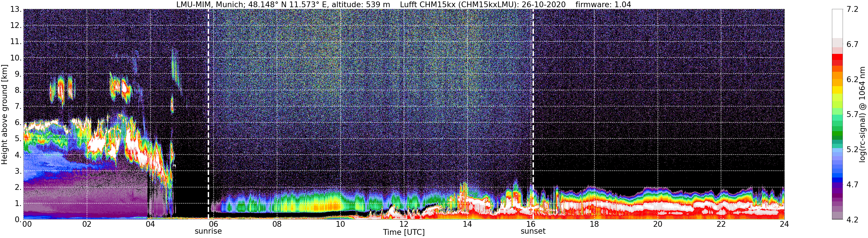
Task: Click the 0. tick label on the height axis
Action: pos(18,219)
